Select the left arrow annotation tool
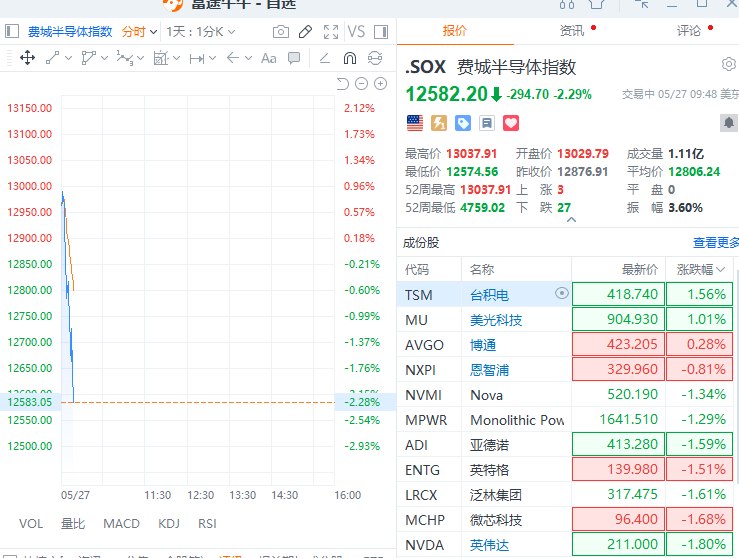This screenshot has width=739, height=558. coord(233,58)
